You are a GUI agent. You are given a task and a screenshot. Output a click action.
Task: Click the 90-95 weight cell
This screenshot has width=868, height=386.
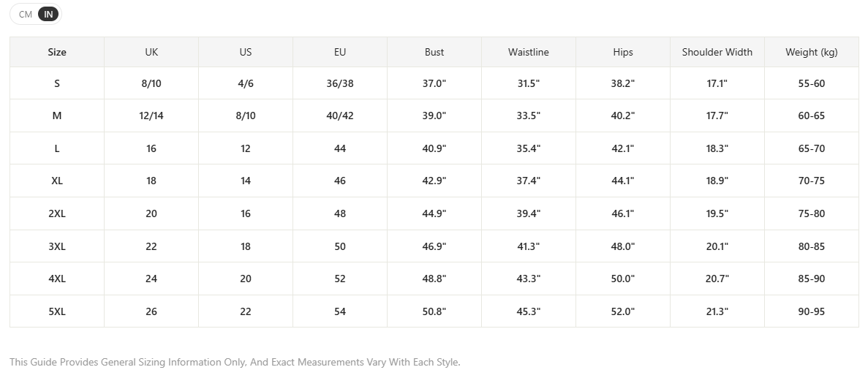812,311
